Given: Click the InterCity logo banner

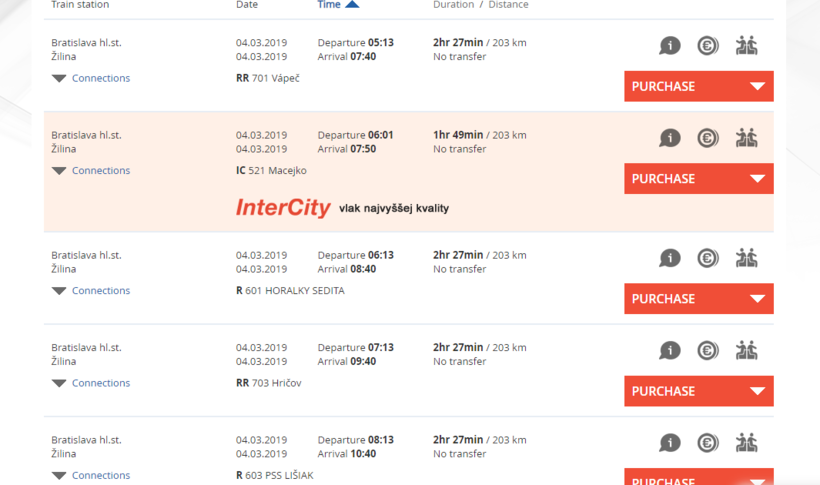Looking at the screenshot, I should (x=283, y=208).
